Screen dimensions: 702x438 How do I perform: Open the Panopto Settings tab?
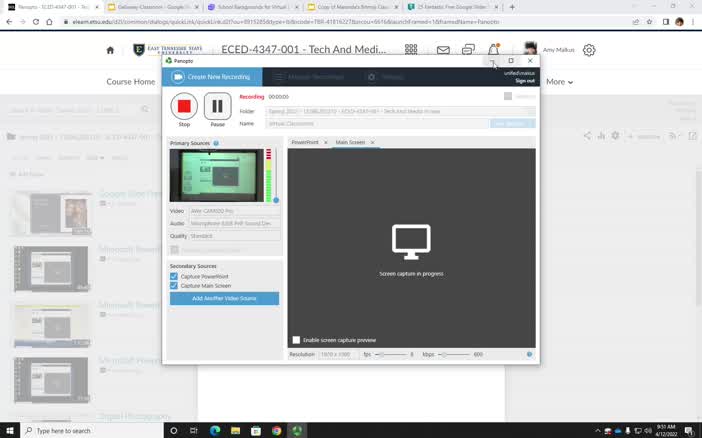click(386, 77)
